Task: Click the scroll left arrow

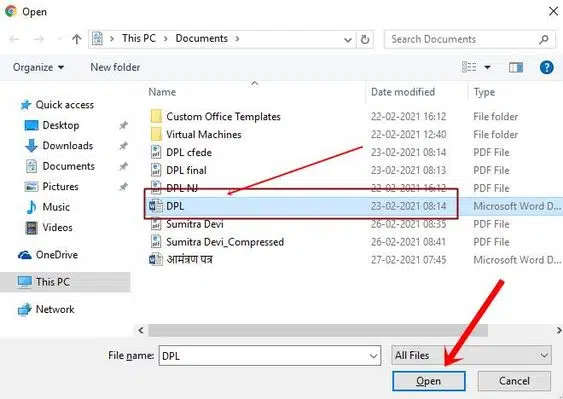Action: (141, 330)
